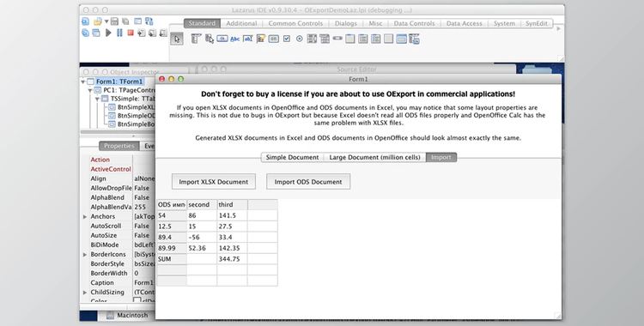Select the TGroupBox component icon
644x326 pixels.
tap(350, 39)
